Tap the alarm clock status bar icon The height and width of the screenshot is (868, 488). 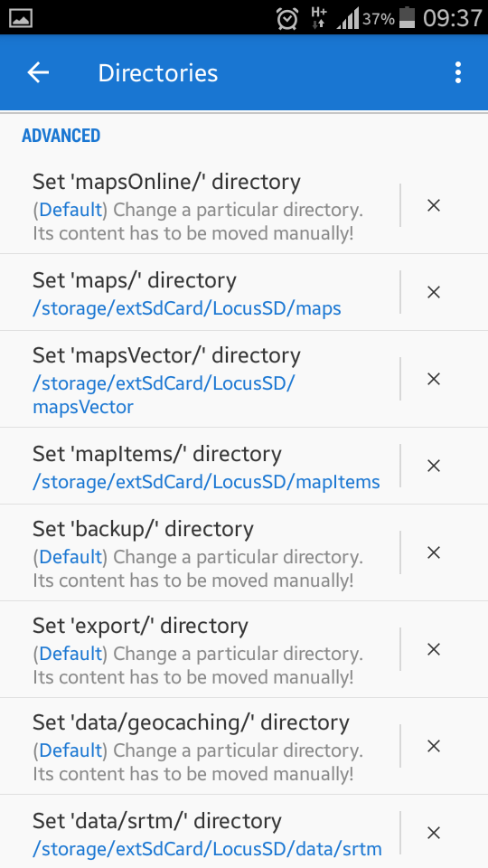point(287,18)
